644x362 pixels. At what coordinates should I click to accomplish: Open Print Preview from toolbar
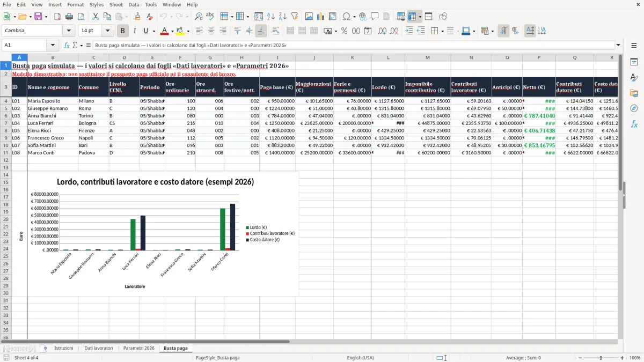click(81, 17)
